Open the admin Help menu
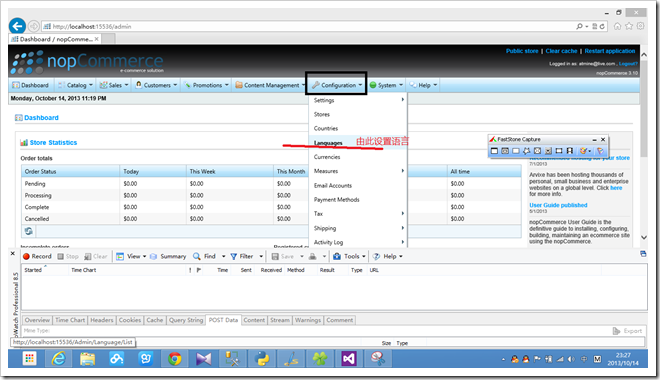This screenshot has width=660, height=380. [423, 85]
